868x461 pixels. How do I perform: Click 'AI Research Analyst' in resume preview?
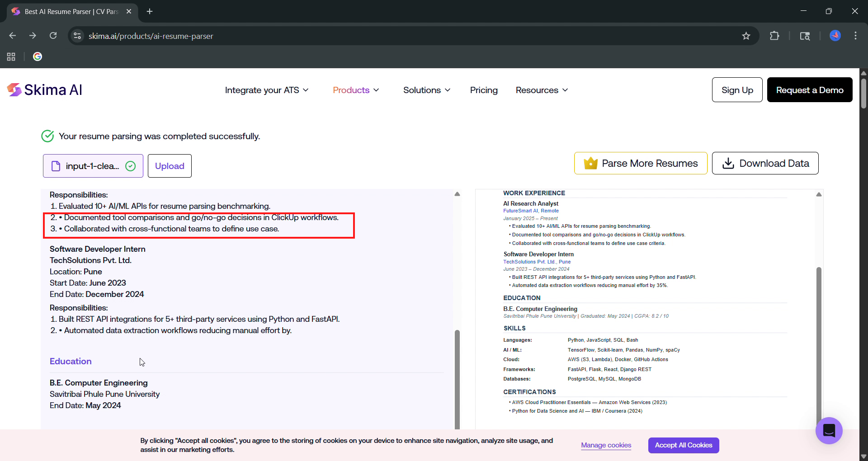pyautogui.click(x=531, y=204)
